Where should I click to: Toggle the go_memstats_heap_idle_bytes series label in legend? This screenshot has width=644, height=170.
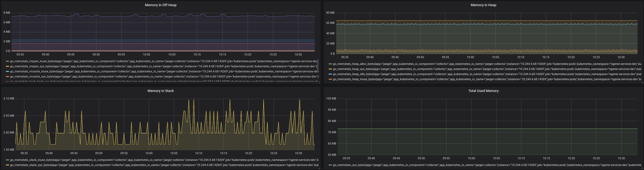[x=487, y=74]
